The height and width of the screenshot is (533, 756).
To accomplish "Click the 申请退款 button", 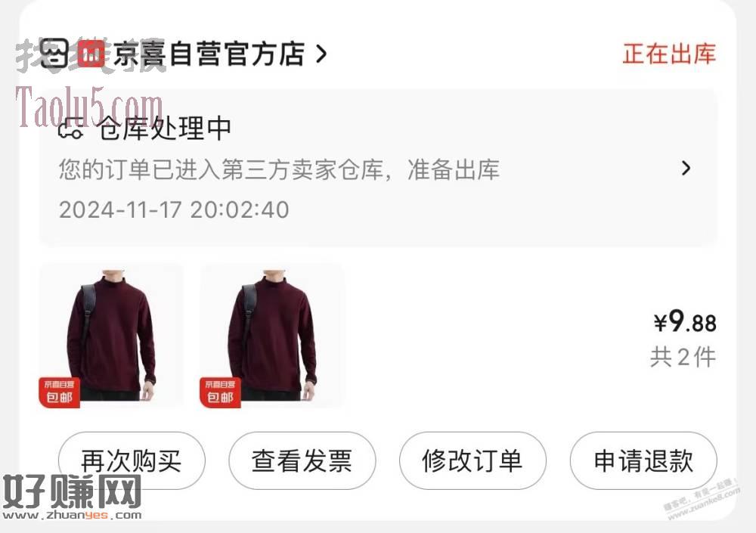I will click(643, 460).
